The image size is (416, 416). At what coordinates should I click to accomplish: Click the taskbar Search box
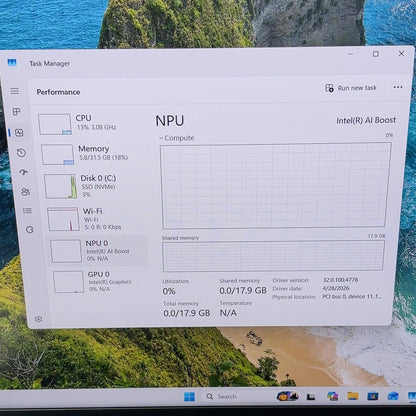pos(222,397)
